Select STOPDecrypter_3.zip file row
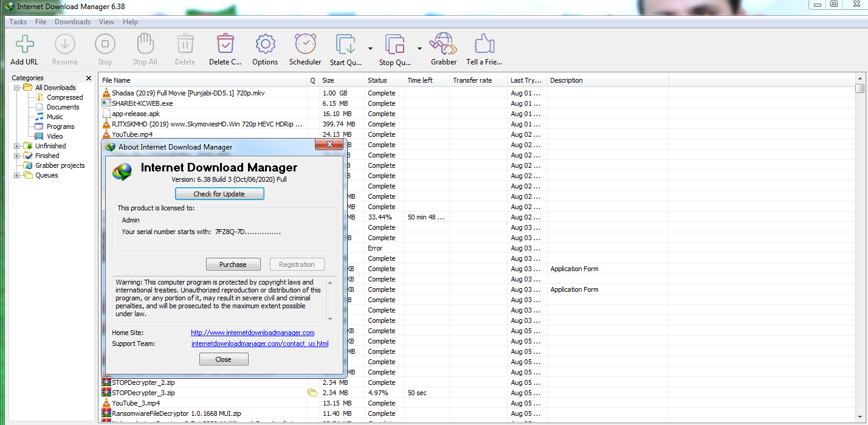The width and height of the screenshot is (868, 425). click(477, 393)
